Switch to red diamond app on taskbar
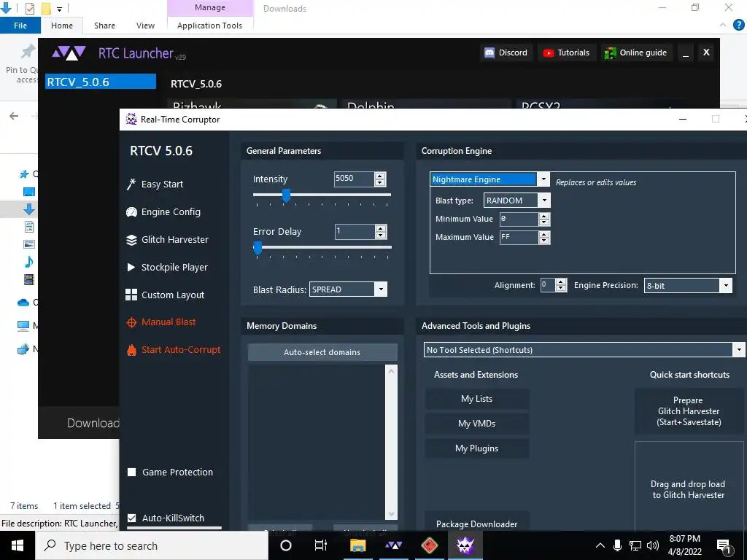This screenshot has height=560, width=747. 429,545
